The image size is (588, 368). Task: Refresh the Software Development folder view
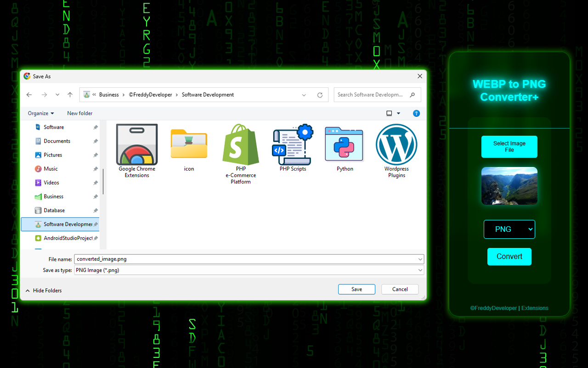[x=320, y=95]
